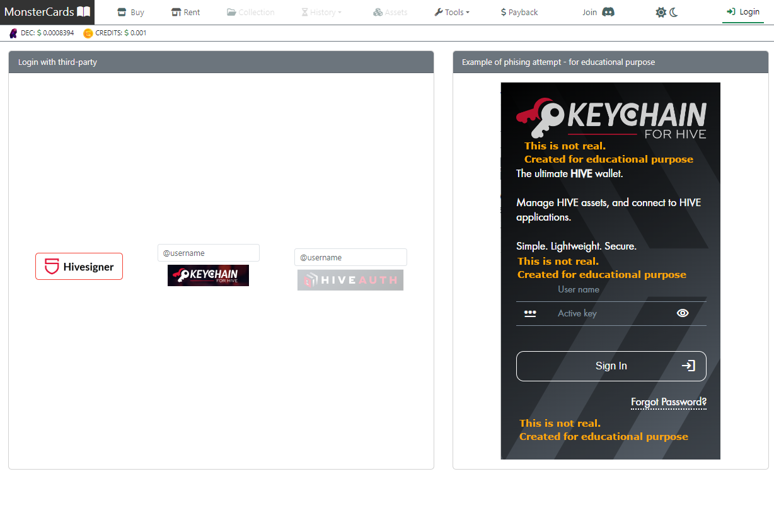The image size is (774, 532).
Task: Click 'Simple. Lightweight. Secure.' text
Action: coord(576,246)
